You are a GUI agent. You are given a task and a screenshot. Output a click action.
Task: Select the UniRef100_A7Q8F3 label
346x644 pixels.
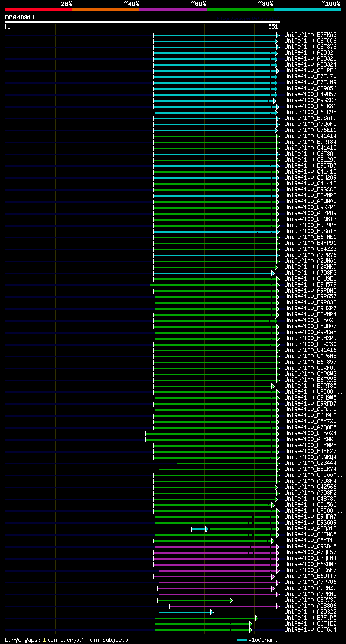click(310, 273)
